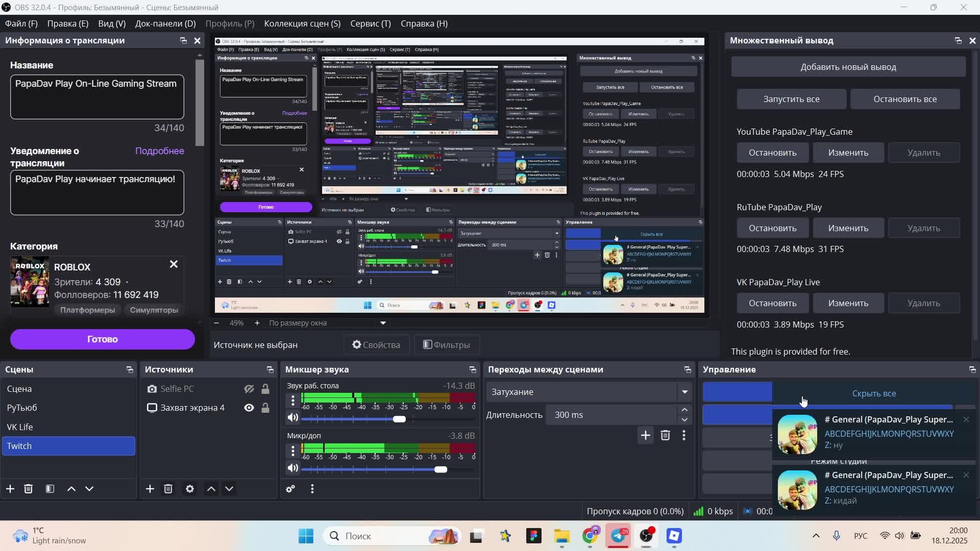Open the Сервис menu
The image size is (980, 551).
pyautogui.click(x=370, y=23)
